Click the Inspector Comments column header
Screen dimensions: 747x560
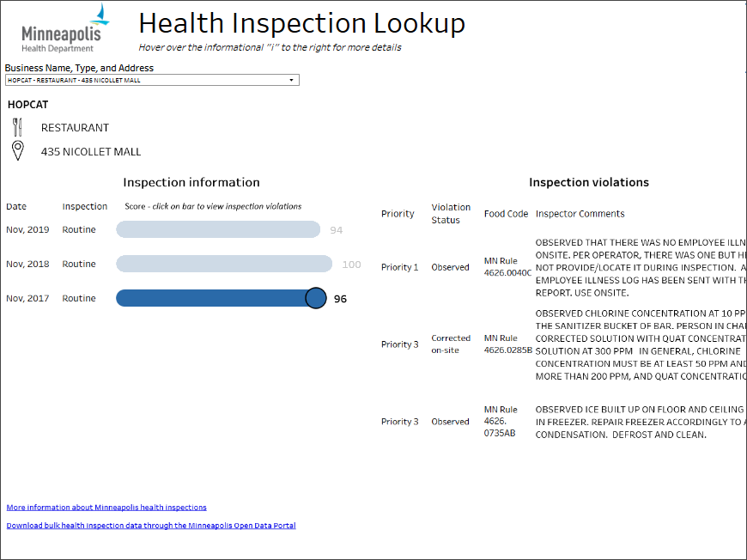click(580, 214)
